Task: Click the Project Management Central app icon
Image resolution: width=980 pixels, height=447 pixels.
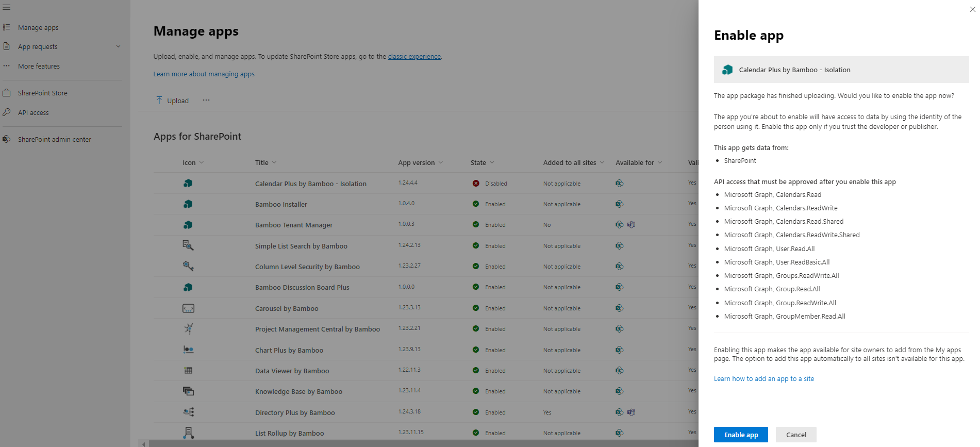Action: coord(188,328)
